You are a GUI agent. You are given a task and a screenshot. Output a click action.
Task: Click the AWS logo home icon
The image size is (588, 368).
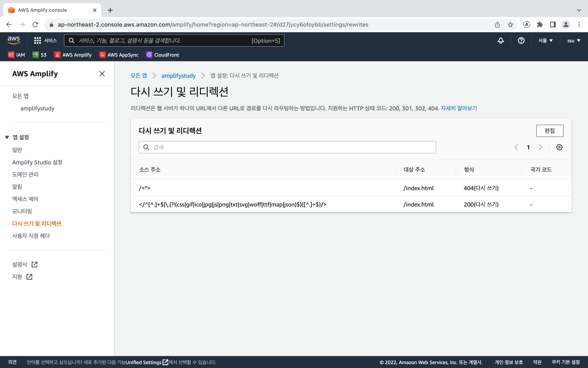pyautogui.click(x=14, y=40)
